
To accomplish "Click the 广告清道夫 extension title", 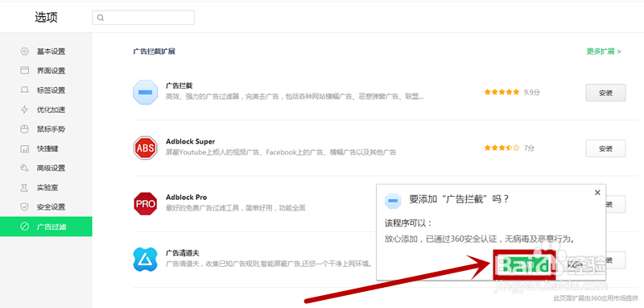I will coord(183,253).
